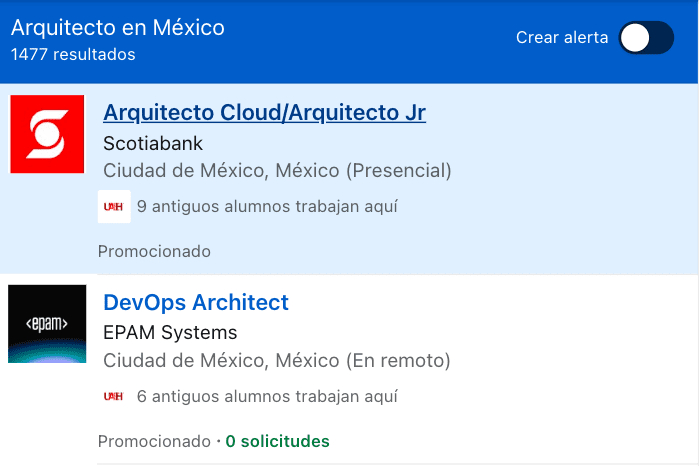Click "Ciudad de México, México (En remoto)" location
The width and height of the screenshot is (699, 466).
[277, 360]
